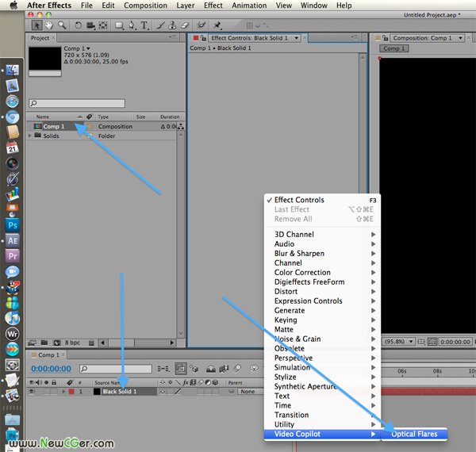This screenshot has width=476, height=452.
Task: Click the Project panel search field
Action: point(77,103)
